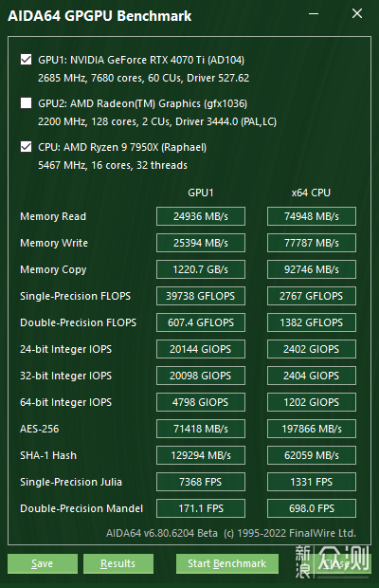Image resolution: width=379 pixels, height=588 pixels.
Task: Open the Results button
Action: 118,563
